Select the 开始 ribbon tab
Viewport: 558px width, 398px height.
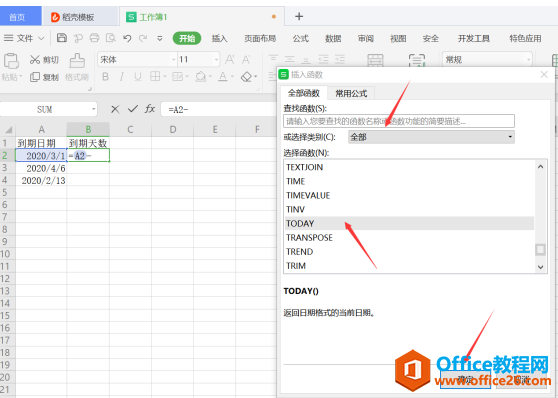pos(187,38)
